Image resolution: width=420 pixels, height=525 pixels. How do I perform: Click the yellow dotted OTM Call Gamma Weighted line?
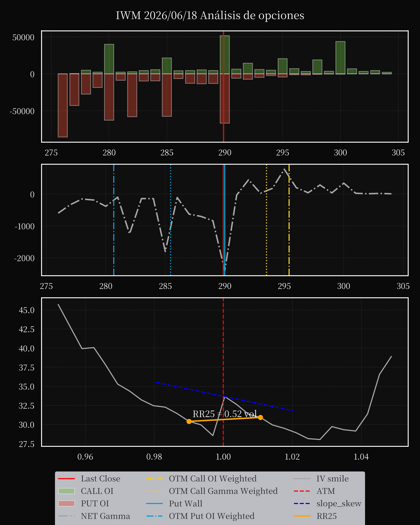(x=266, y=220)
